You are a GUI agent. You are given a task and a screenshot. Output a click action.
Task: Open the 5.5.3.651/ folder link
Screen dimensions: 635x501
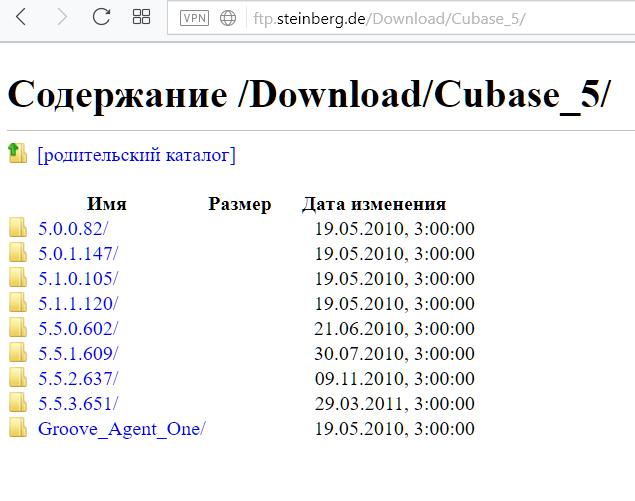click(x=78, y=404)
